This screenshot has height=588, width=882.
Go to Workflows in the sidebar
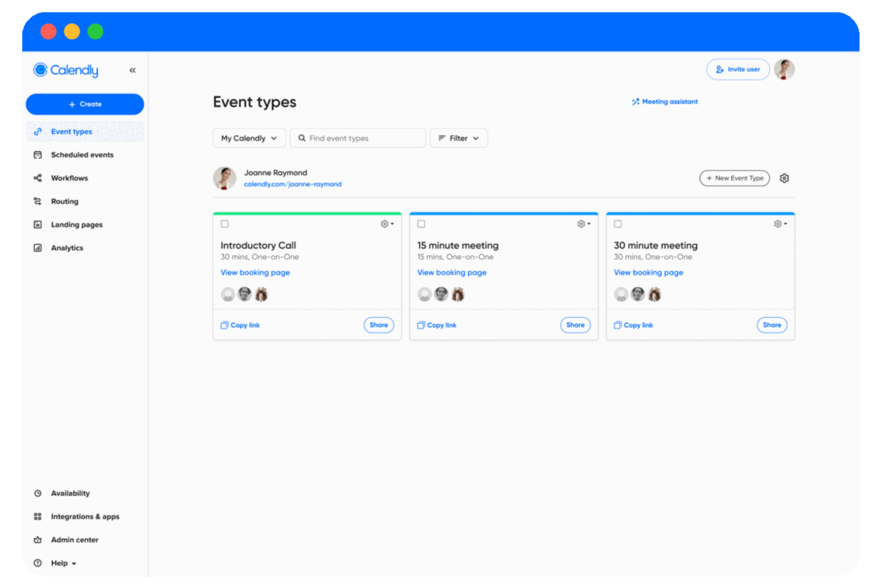pyautogui.click(x=69, y=178)
